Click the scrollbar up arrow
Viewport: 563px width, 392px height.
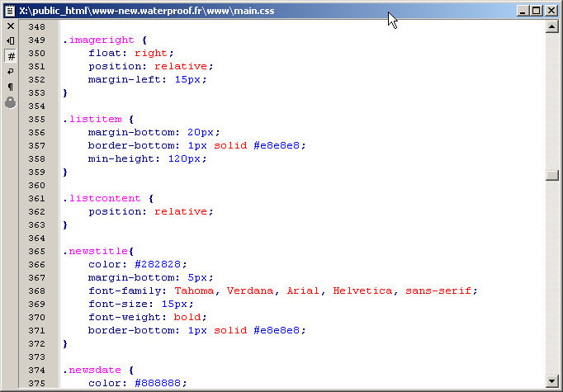(552, 26)
